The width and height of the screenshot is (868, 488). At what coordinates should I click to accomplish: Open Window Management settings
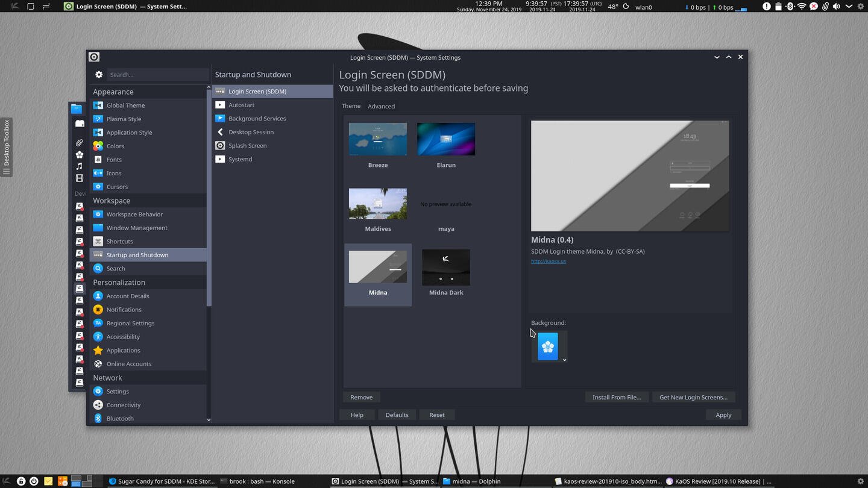click(x=148, y=228)
